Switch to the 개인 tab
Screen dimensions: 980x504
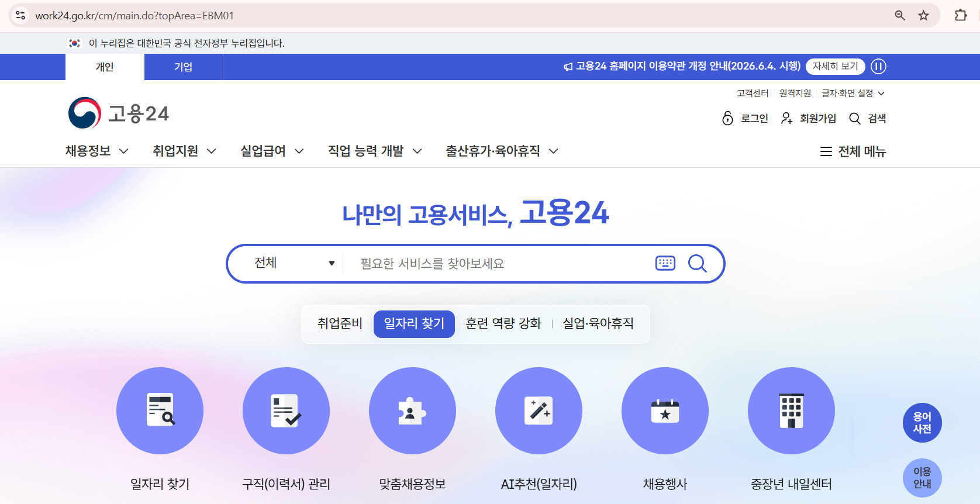[105, 67]
